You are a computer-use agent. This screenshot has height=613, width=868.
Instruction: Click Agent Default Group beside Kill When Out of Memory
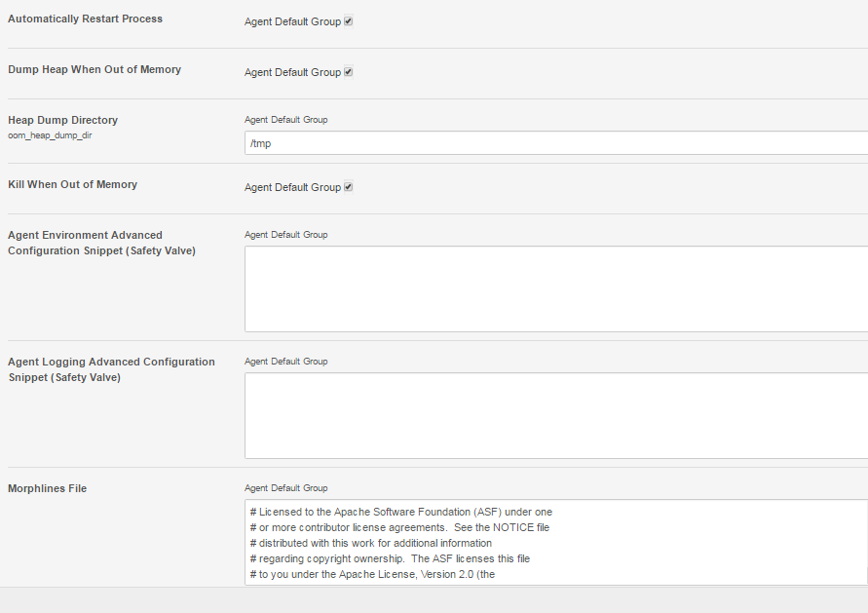coord(292,187)
